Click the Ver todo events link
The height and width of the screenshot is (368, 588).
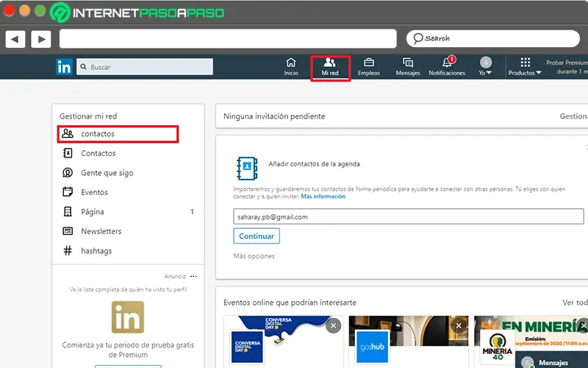(x=575, y=302)
